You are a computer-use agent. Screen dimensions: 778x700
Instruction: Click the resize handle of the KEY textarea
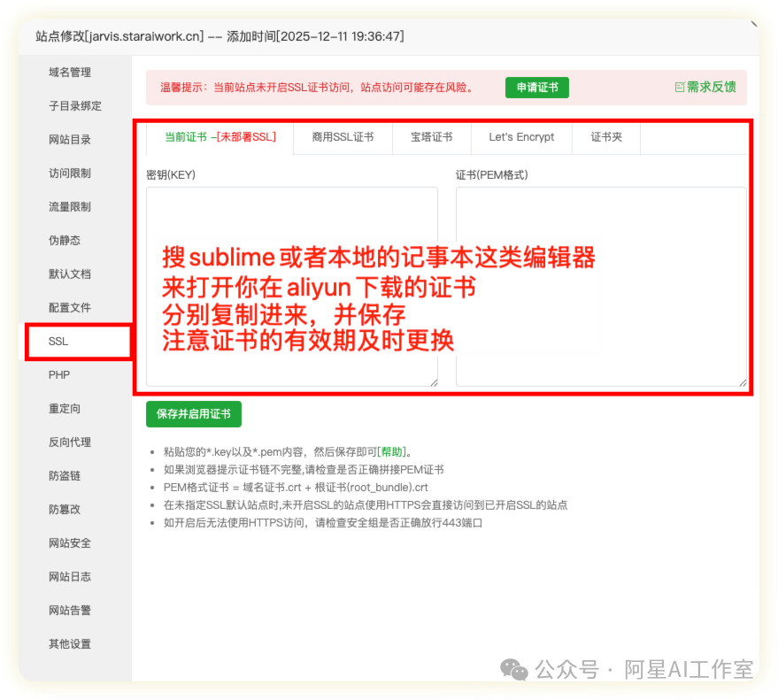[x=435, y=382]
